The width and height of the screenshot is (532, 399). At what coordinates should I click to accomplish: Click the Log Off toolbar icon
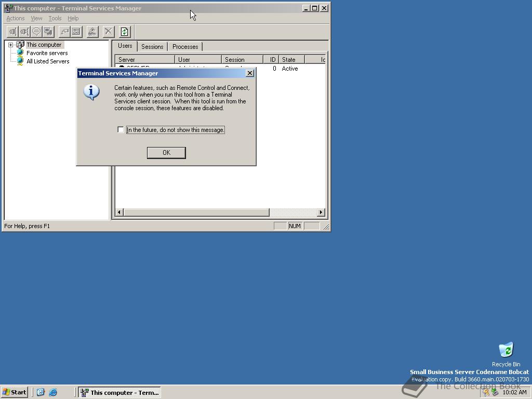92,32
